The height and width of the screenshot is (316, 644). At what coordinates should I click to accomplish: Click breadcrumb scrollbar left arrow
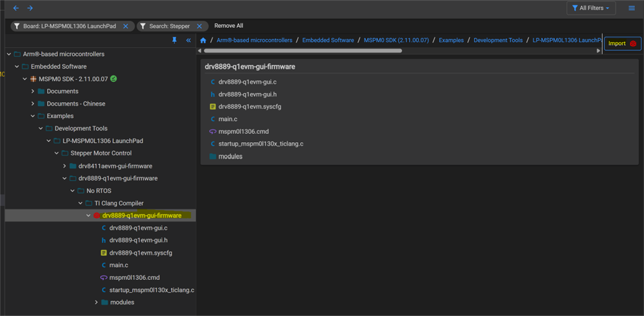point(200,50)
